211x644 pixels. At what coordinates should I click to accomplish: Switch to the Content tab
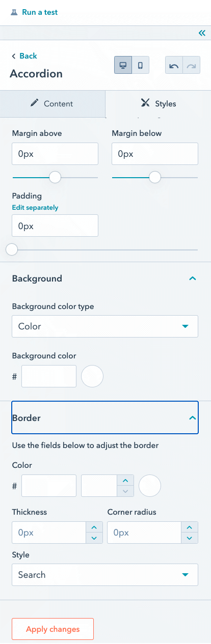(52, 103)
